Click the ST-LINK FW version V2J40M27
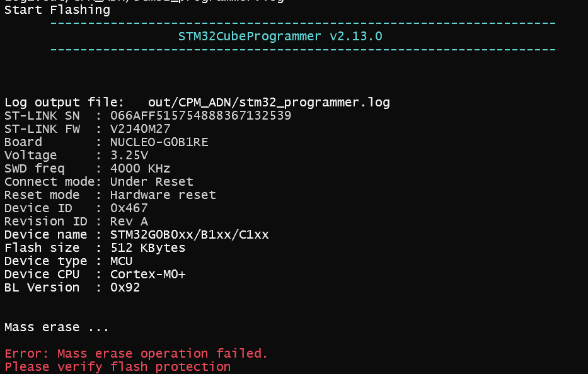Image resolution: width=588 pixels, height=374 pixels. [141, 129]
